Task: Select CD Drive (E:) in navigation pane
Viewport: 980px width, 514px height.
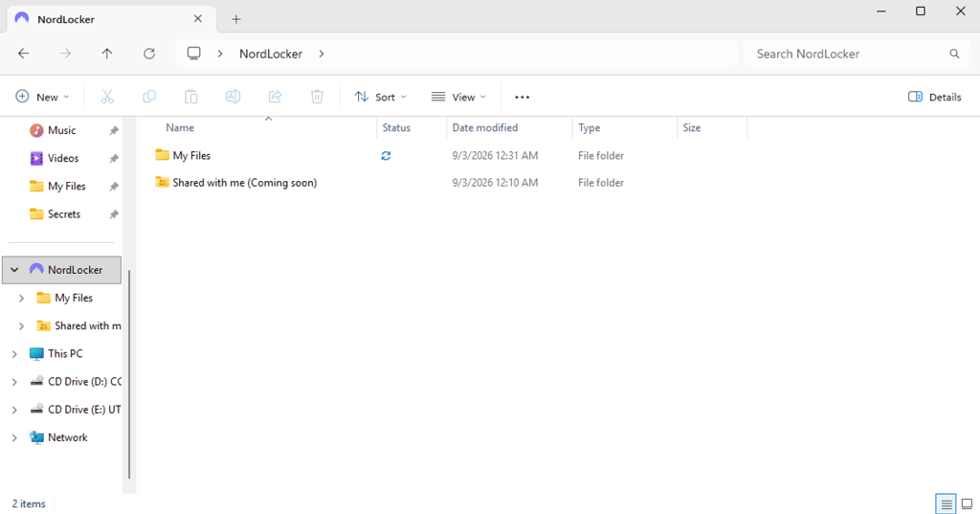Action: [84, 410]
